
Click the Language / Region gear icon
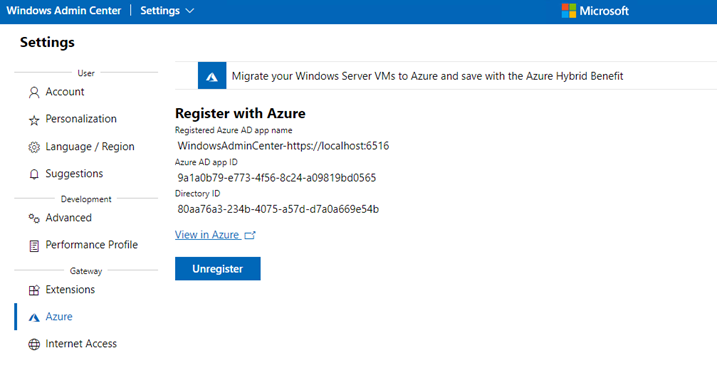[34, 147]
